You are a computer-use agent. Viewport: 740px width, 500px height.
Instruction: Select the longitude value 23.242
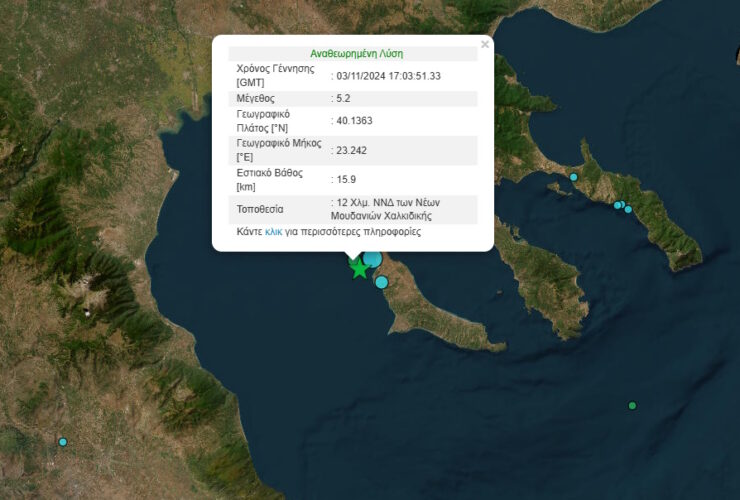(350, 150)
